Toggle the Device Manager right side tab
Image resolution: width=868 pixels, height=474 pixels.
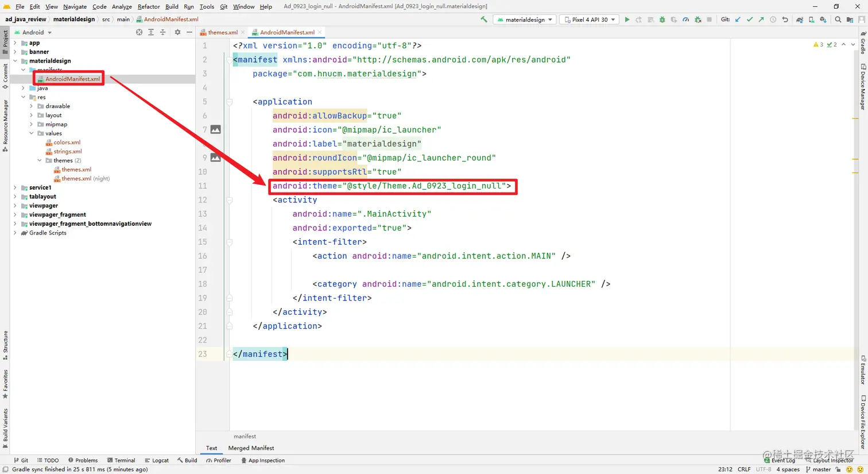point(863,87)
